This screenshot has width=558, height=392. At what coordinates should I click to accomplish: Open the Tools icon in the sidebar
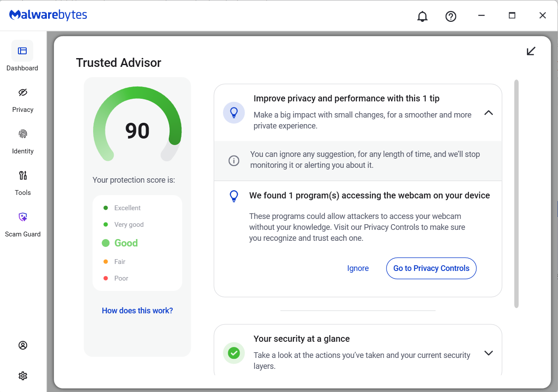pyautogui.click(x=23, y=175)
